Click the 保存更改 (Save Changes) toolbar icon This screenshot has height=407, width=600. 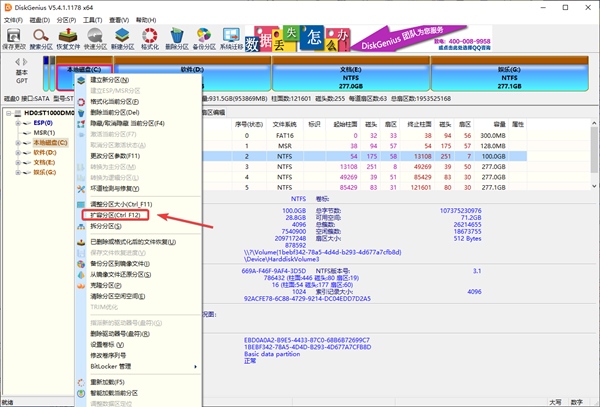tap(15, 38)
